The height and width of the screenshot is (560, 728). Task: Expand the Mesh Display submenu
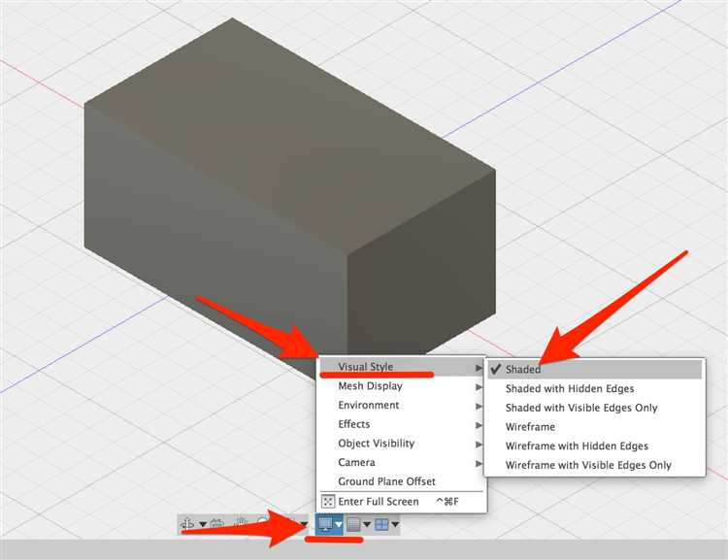pos(370,386)
